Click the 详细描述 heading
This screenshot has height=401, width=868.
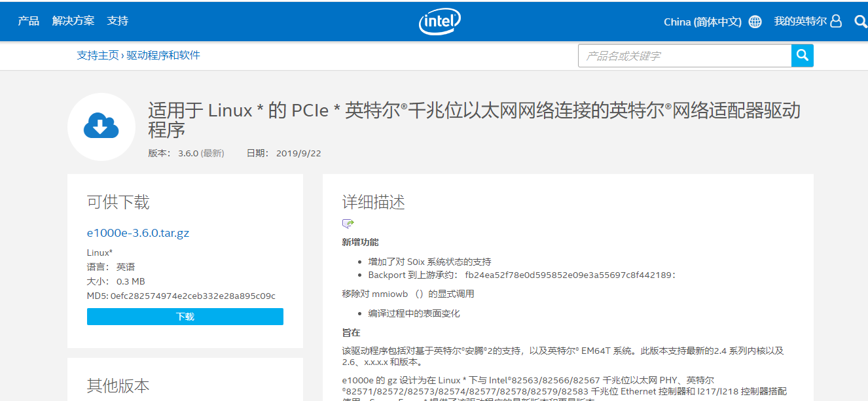pos(374,202)
